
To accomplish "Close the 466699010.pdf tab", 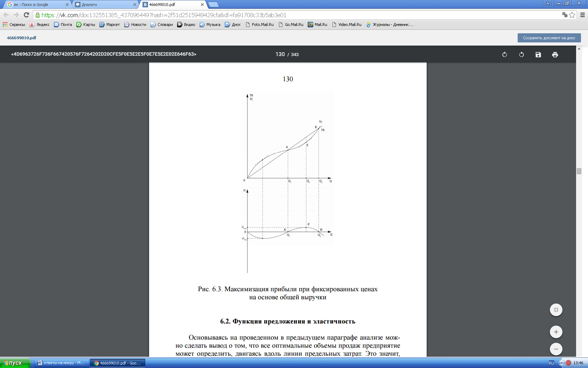I will [x=202, y=5].
